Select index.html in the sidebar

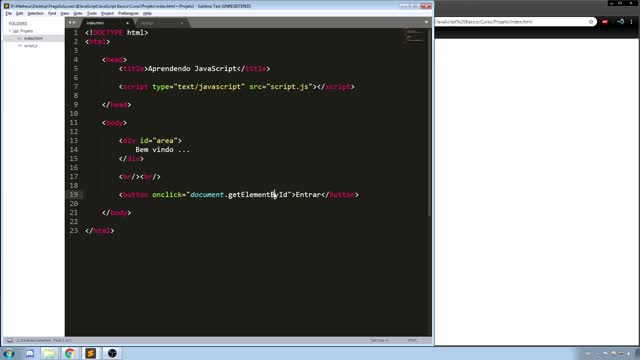[x=33, y=38]
